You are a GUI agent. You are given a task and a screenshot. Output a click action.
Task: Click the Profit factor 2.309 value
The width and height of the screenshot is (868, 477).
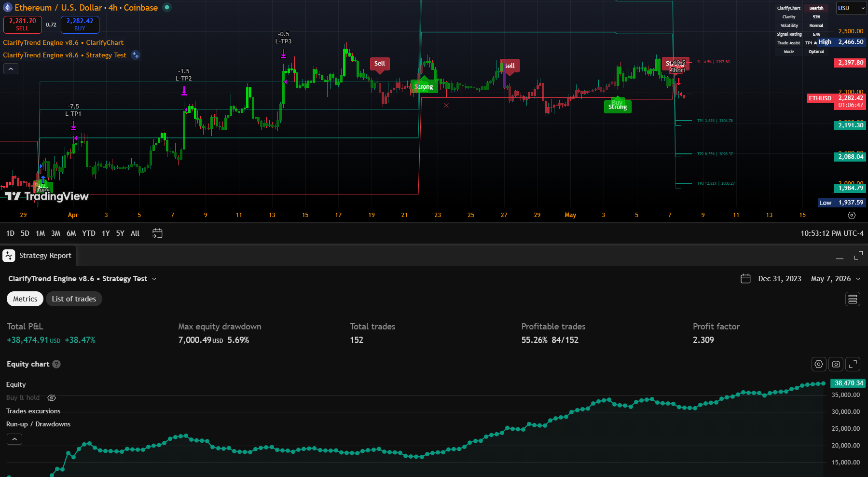coord(703,340)
